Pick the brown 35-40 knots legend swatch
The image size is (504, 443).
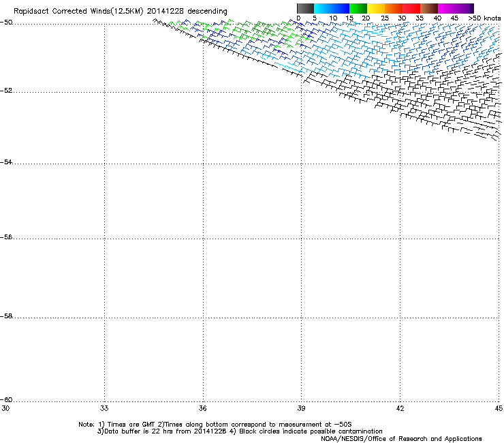coord(429,8)
